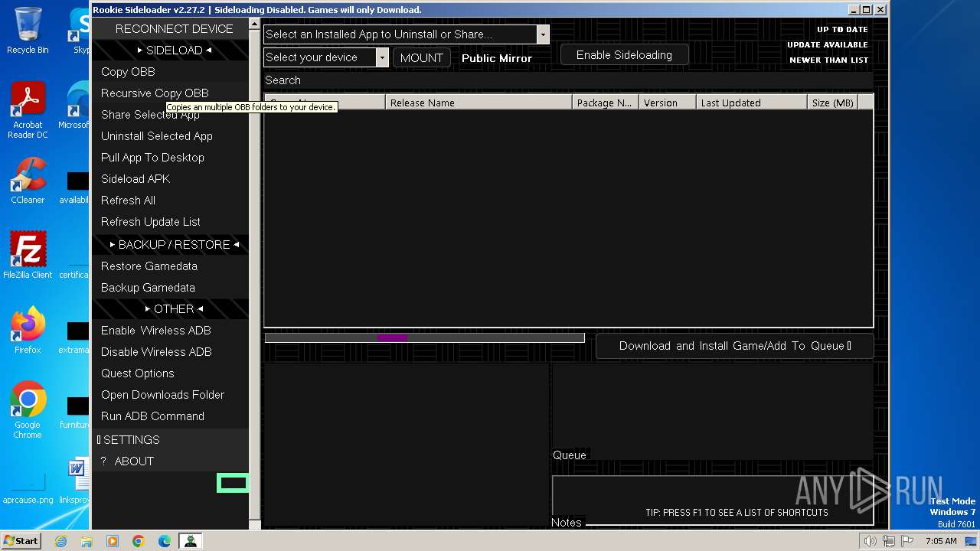Expand the SETTINGS section
The height and width of the screenshot is (551, 980).
(x=170, y=440)
